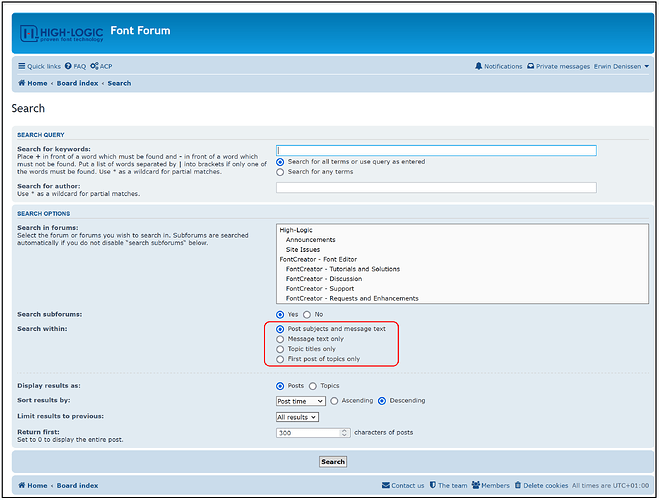Open the ACP admin panel

(x=102, y=66)
